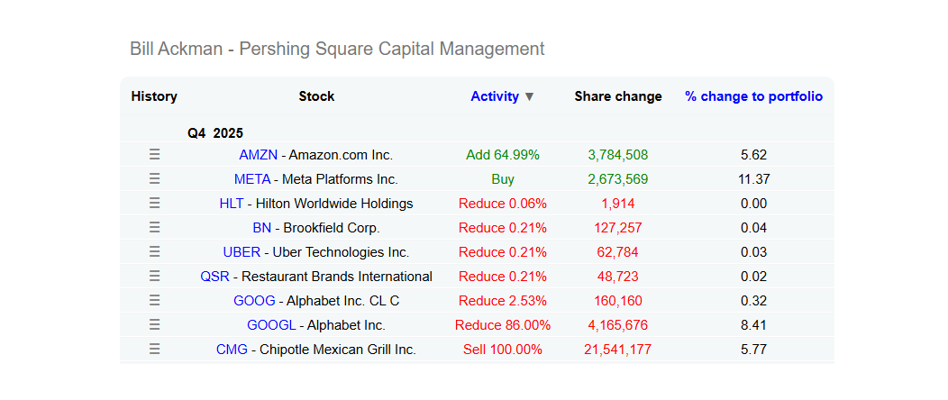
Task: Click history icon for Chipotle row
Action: point(155,349)
